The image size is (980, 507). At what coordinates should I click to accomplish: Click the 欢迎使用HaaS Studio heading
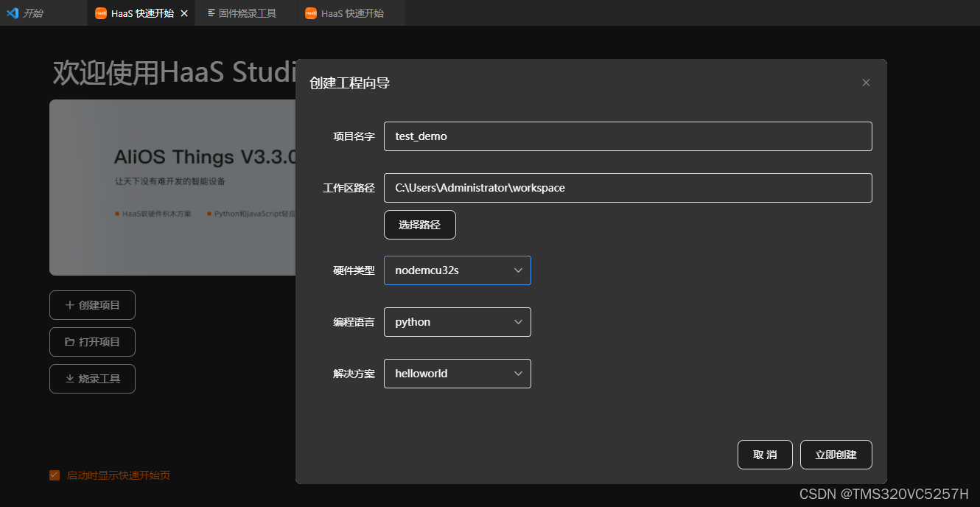174,73
